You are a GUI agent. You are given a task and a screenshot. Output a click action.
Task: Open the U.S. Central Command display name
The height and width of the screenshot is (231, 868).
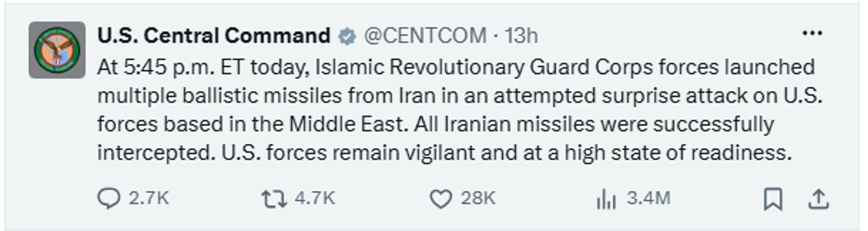[214, 36]
